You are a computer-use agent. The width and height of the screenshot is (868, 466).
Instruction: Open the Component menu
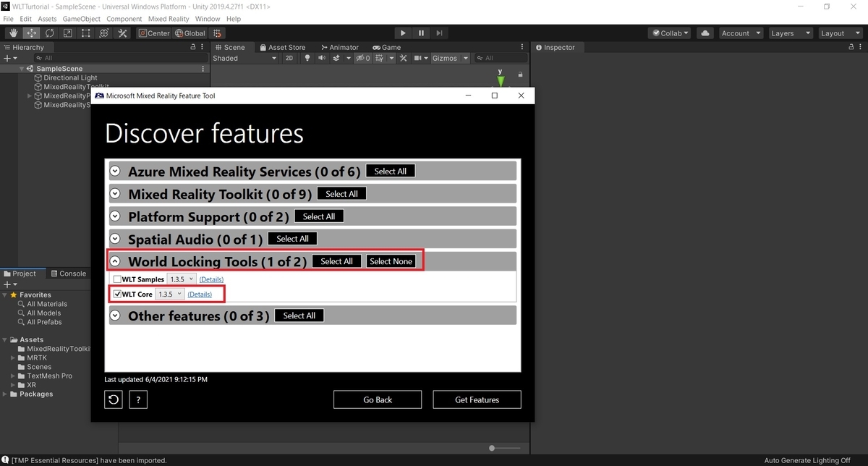124,19
